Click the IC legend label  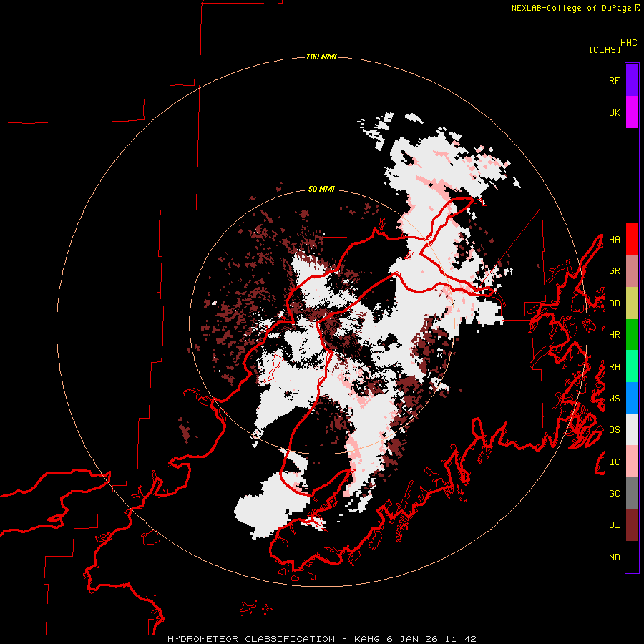click(x=615, y=462)
